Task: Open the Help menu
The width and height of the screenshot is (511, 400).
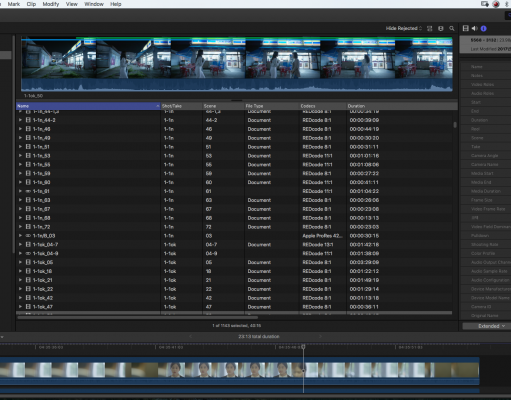Action: coord(116,4)
